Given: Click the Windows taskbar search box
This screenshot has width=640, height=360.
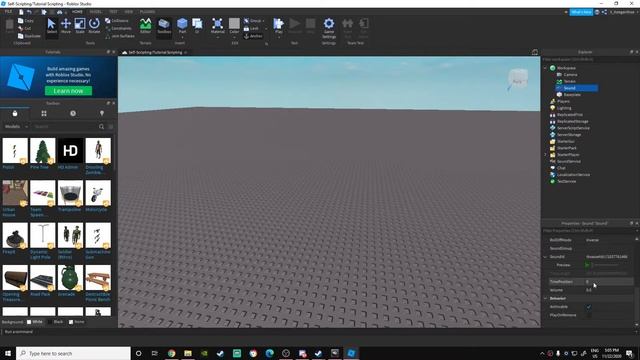Looking at the screenshot, I should point(73,353).
